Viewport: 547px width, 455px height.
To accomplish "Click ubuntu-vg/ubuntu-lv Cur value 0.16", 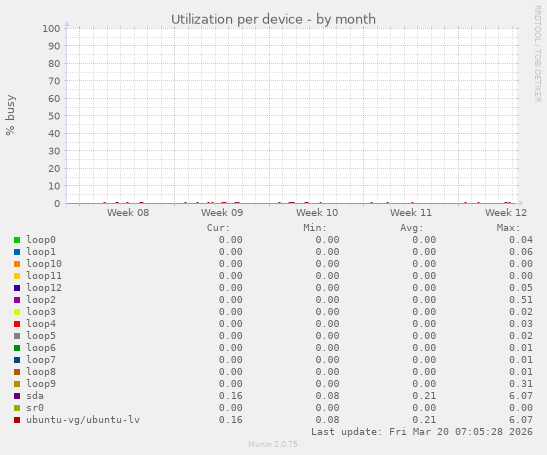I will click(231, 420).
